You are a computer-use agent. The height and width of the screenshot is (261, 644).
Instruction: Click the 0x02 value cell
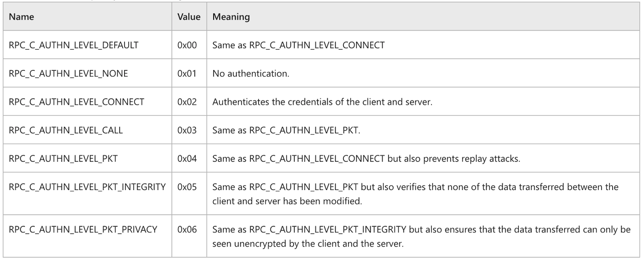point(188,102)
